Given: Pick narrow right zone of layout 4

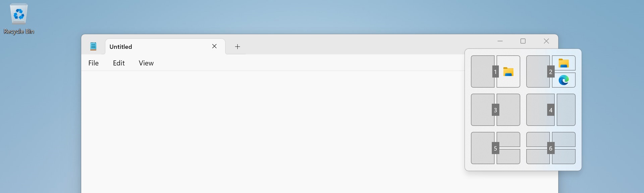Looking at the screenshot, I should (566, 110).
